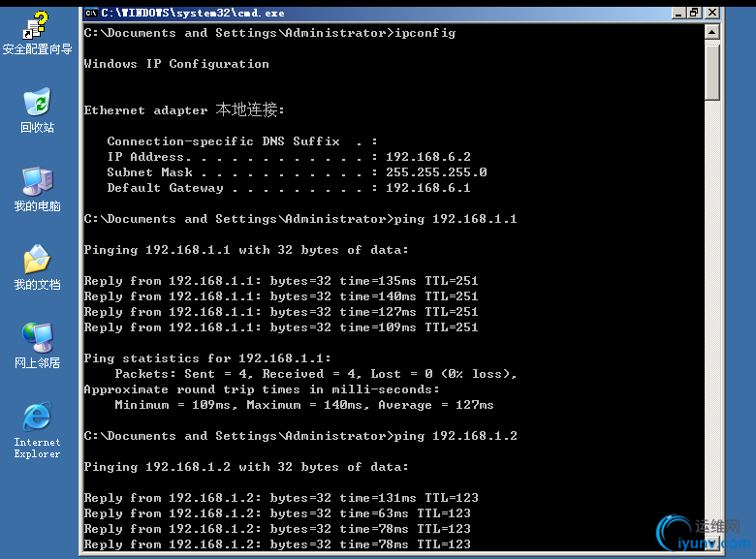Click the ipconfig command line

pos(269,33)
